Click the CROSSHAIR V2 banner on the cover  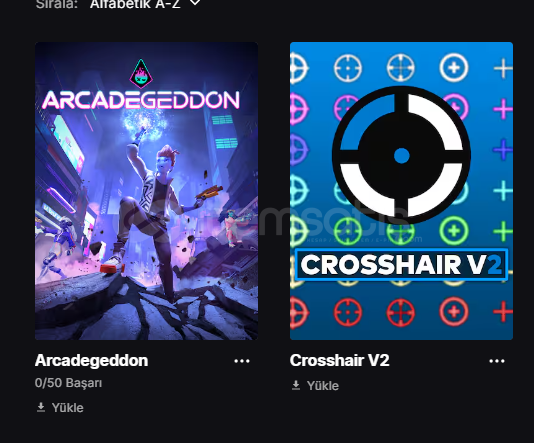tap(402, 265)
